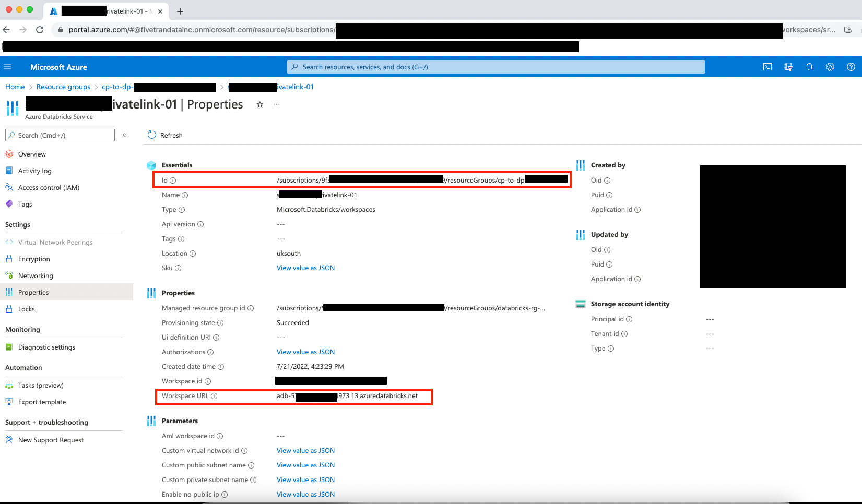This screenshot has width=862, height=504.
Task: Open Tags in the sidebar
Action: pyautogui.click(x=25, y=204)
